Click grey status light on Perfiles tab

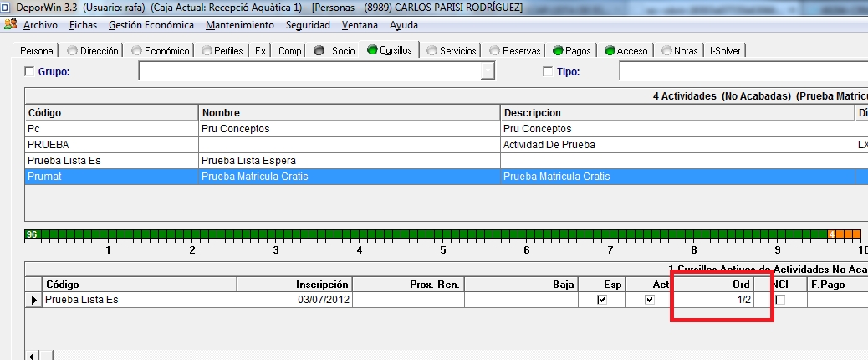[x=207, y=50]
